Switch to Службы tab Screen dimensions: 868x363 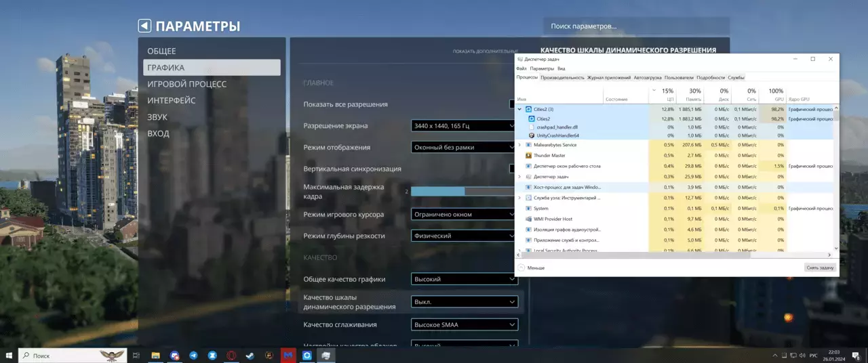(x=736, y=77)
